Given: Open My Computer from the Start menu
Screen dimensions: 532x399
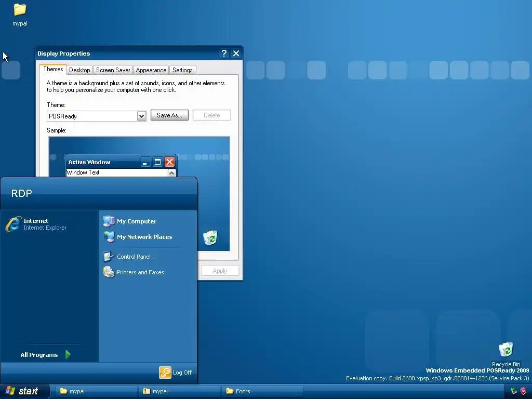Looking at the screenshot, I should click(129, 221).
